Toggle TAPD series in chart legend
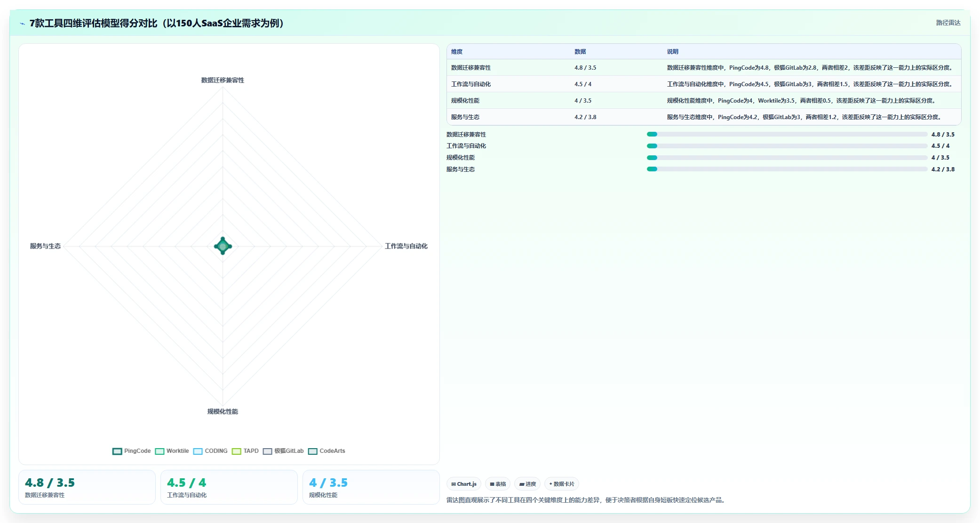The width and height of the screenshot is (980, 523). tap(246, 451)
